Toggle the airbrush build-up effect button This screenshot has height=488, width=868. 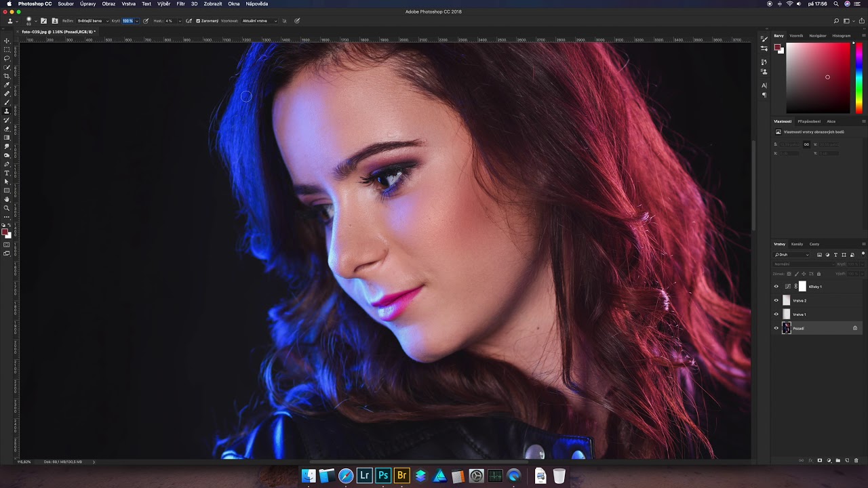pos(189,21)
